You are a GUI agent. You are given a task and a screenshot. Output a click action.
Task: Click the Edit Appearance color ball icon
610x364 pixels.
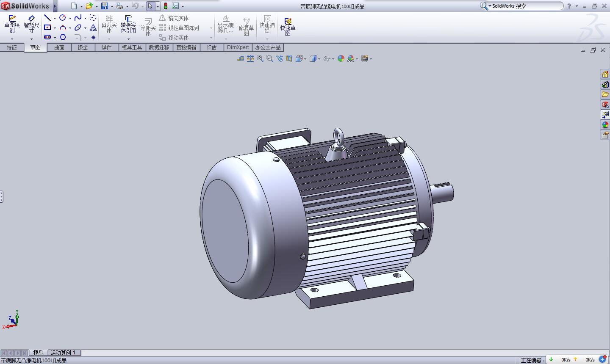coord(341,59)
